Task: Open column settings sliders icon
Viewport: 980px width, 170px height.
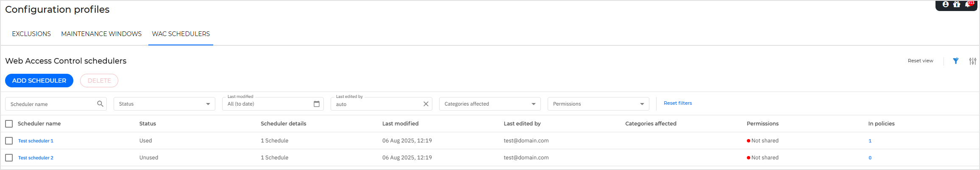Action: click(x=972, y=61)
